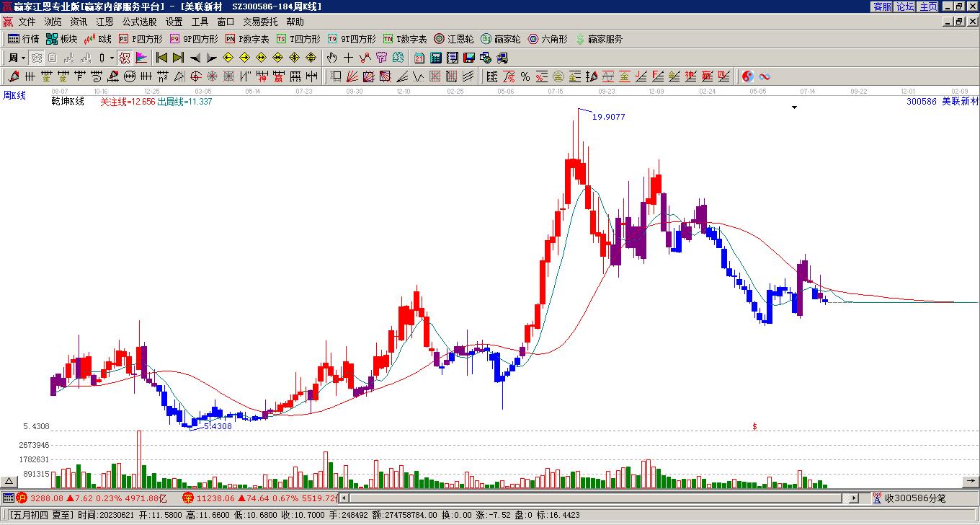Click the 客服 link in title bar
The width and height of the screenshot is (980, 525).
[883, 6]
